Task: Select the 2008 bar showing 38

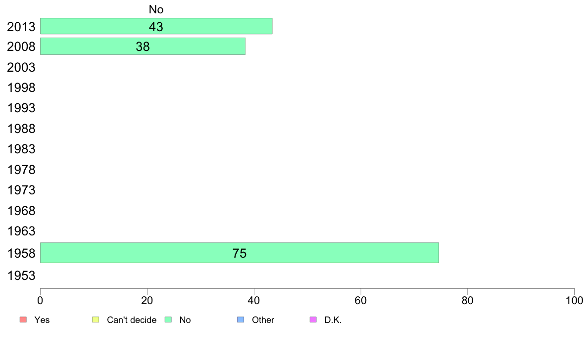Action: [143, 46]
